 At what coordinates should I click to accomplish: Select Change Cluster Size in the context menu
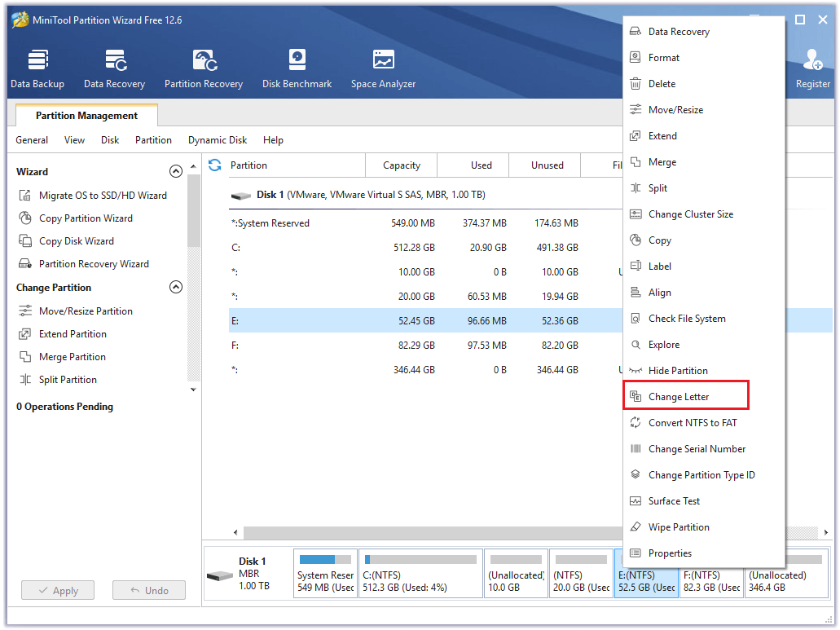point(704,214)
